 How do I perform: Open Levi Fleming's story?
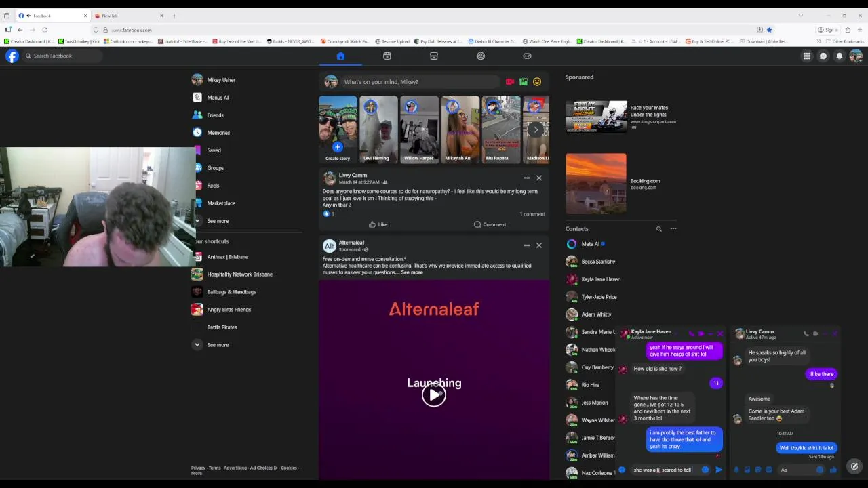(378, 129)
